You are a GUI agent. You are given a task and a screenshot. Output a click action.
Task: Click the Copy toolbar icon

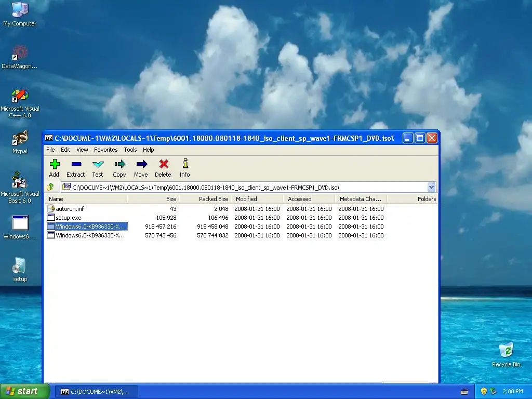[119, 164]
